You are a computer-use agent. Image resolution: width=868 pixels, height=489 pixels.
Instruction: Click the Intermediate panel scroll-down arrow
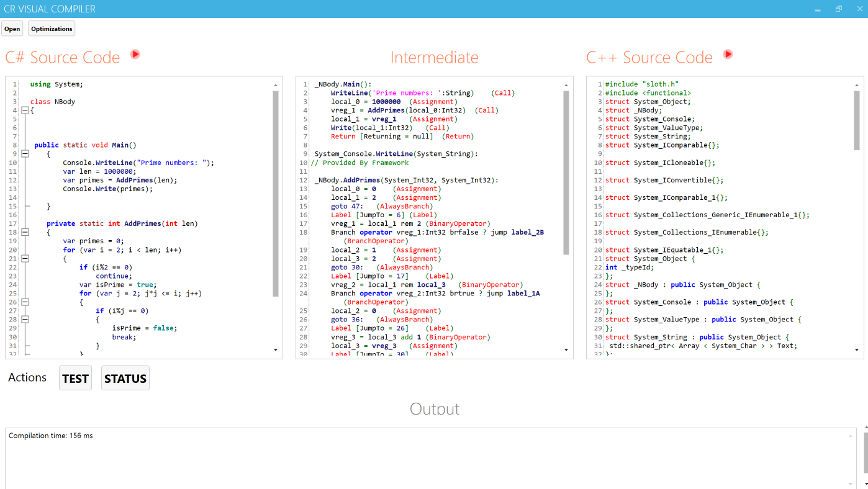[566, 350]
